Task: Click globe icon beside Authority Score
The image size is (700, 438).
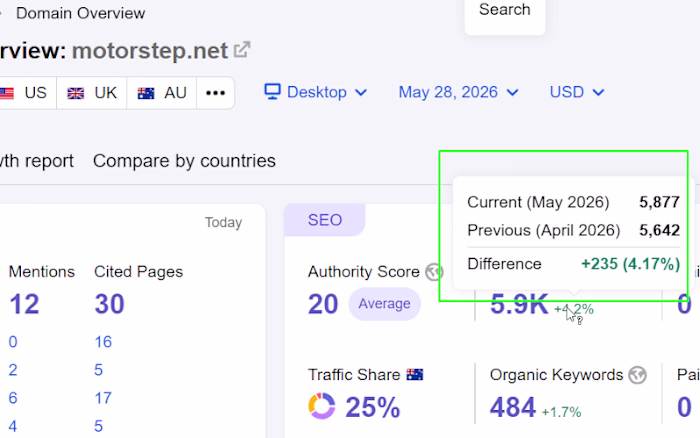Action: coord(433,271)
